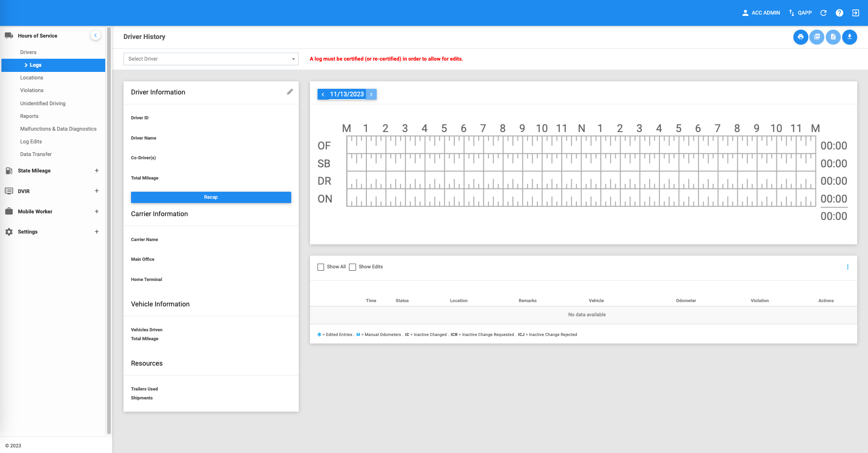Click the Settings gear icon
868x453 pixels.
tap(9, 232)
